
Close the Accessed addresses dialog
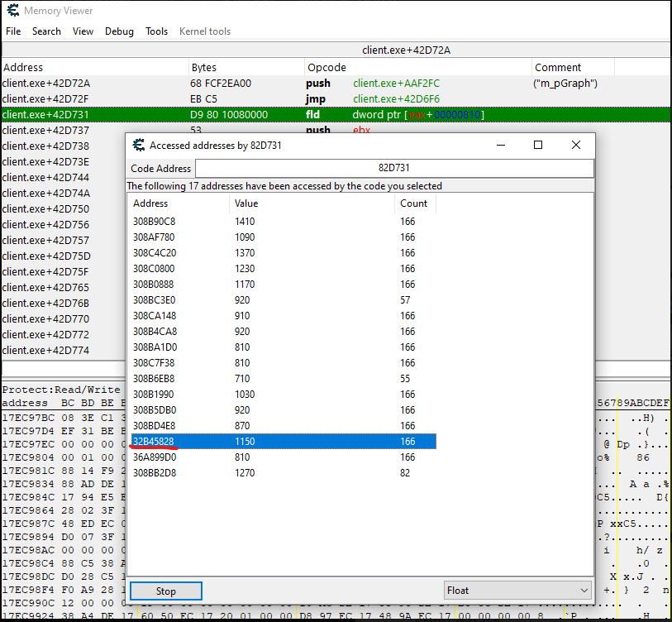(x=576, y=145)
